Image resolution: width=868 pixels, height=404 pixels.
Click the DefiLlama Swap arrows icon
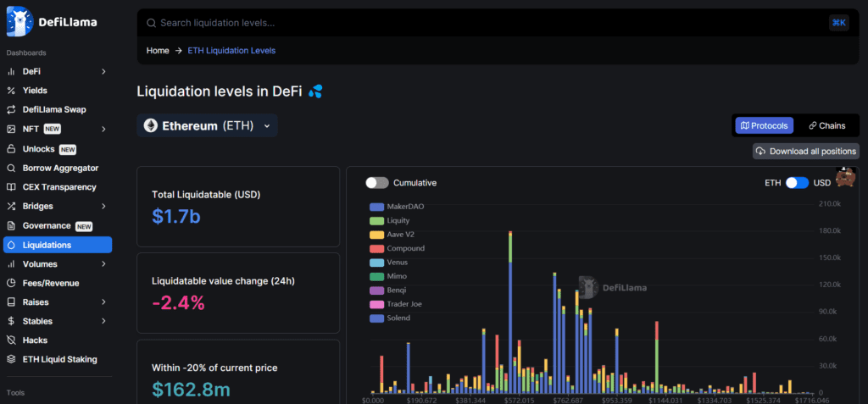[x=10, y=109]
